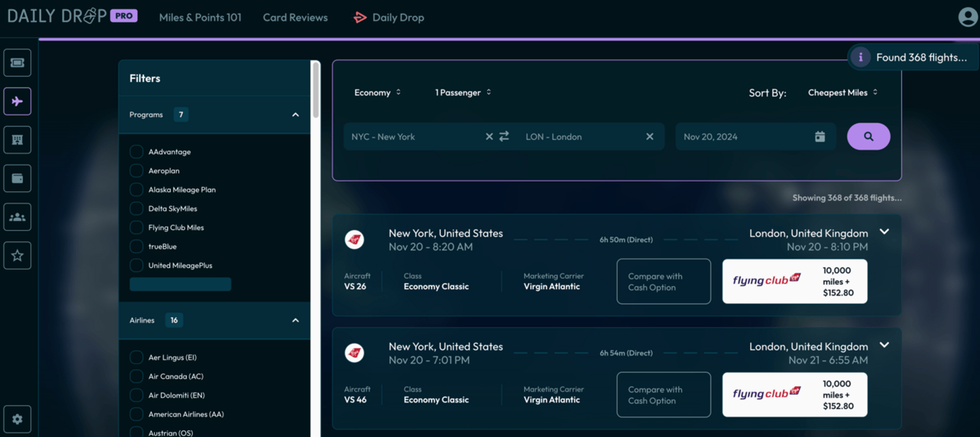The height and width of the screenshot is (437, 980).
Task: Open the ticket icon in sidebar
Action: (x=17, y=63)
